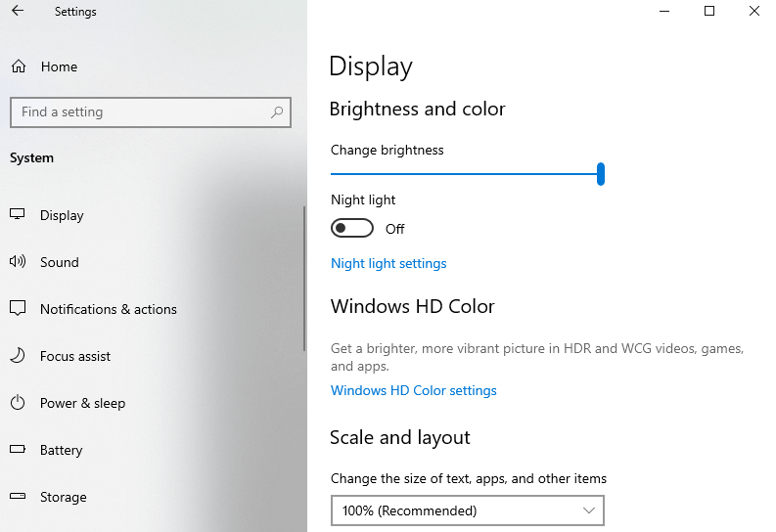
Task: Click the System section heading
Action: coord(31,157)
